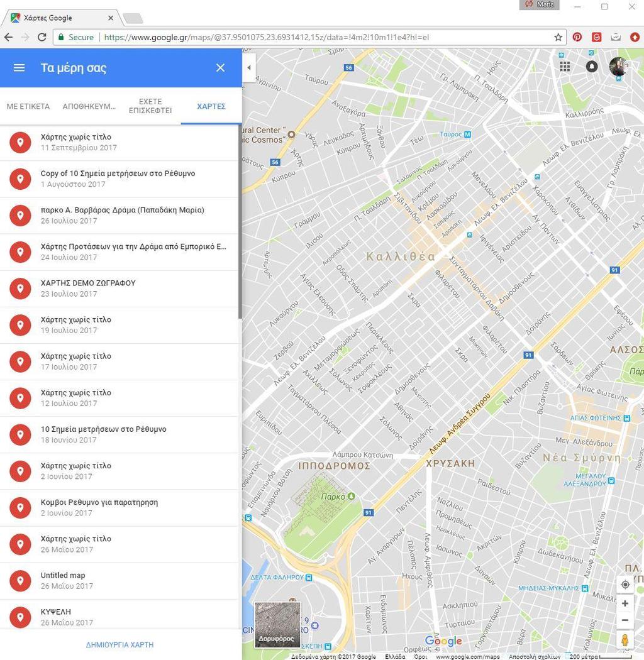Collapse the side panel arrow
The width and height of the screenshot is (644, 660).
coord(249,67)
